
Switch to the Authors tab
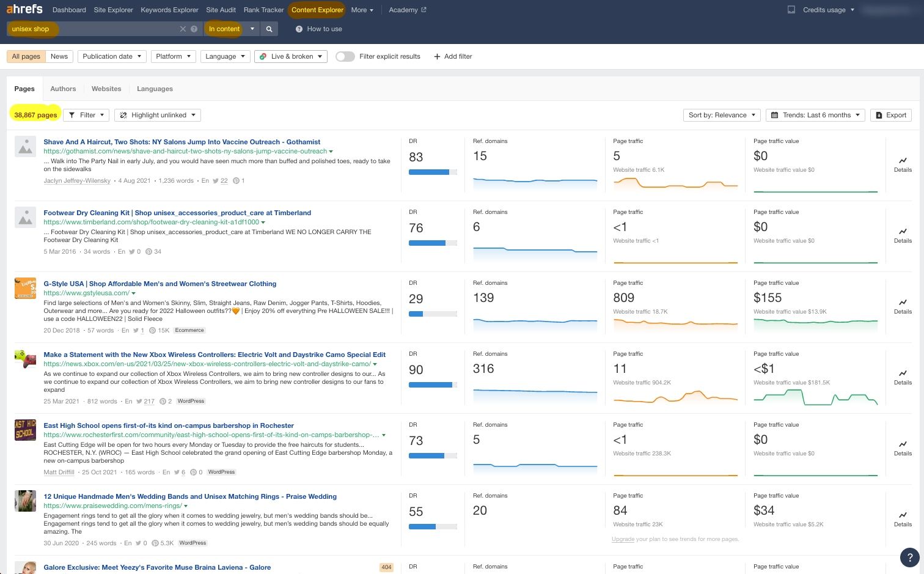coord(63,89)
